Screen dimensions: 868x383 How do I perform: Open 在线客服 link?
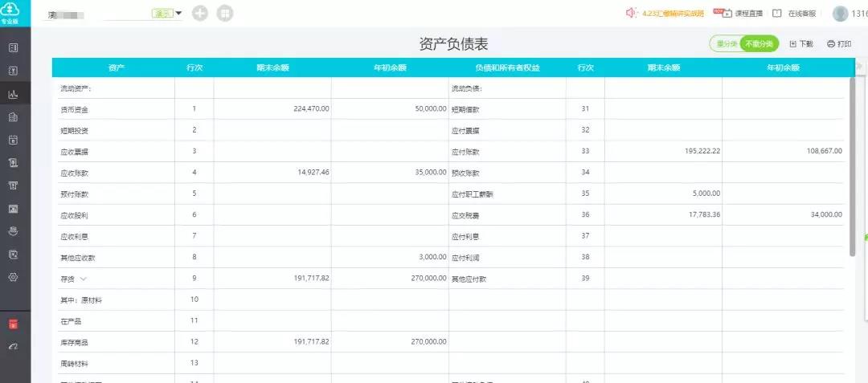[x=801, y=14]
